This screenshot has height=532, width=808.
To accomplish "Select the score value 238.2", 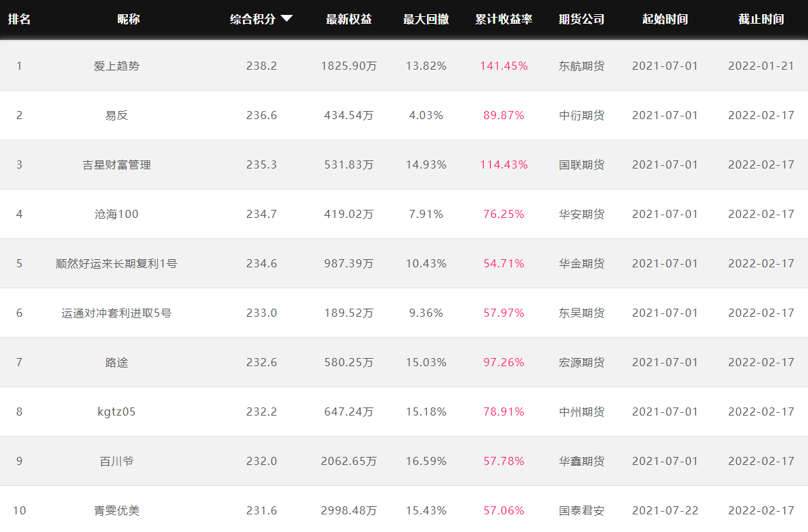I will [x=261, y=66].
